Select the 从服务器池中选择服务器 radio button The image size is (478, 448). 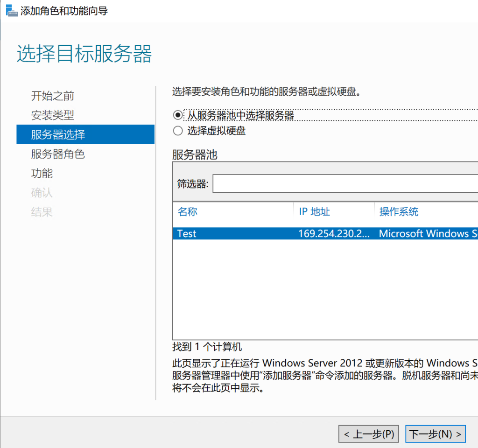[178, 115]
